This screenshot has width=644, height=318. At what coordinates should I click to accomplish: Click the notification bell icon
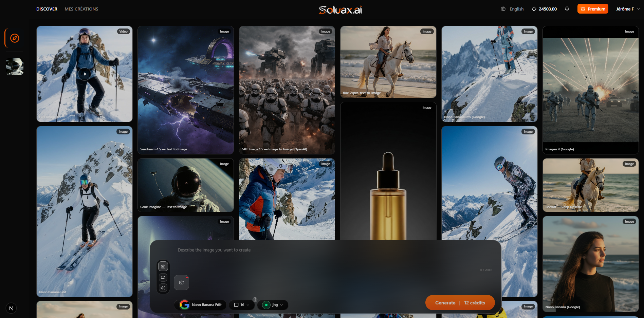(x=567, y=9)
